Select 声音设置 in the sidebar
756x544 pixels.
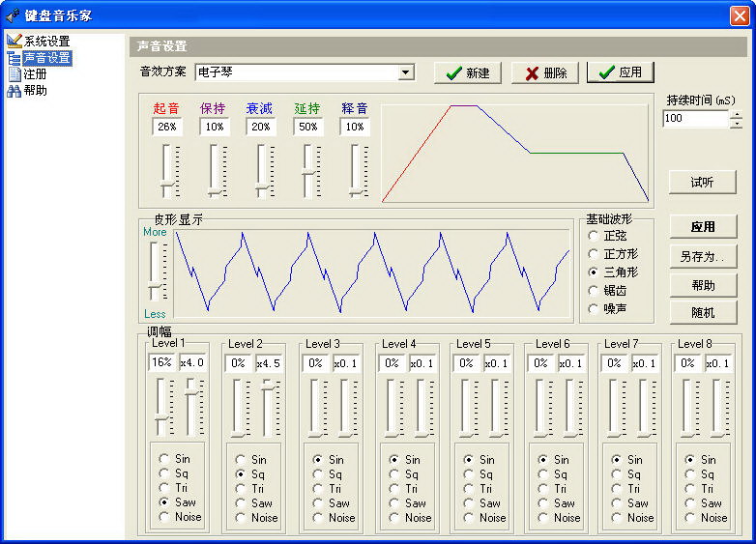click(46, 58)
